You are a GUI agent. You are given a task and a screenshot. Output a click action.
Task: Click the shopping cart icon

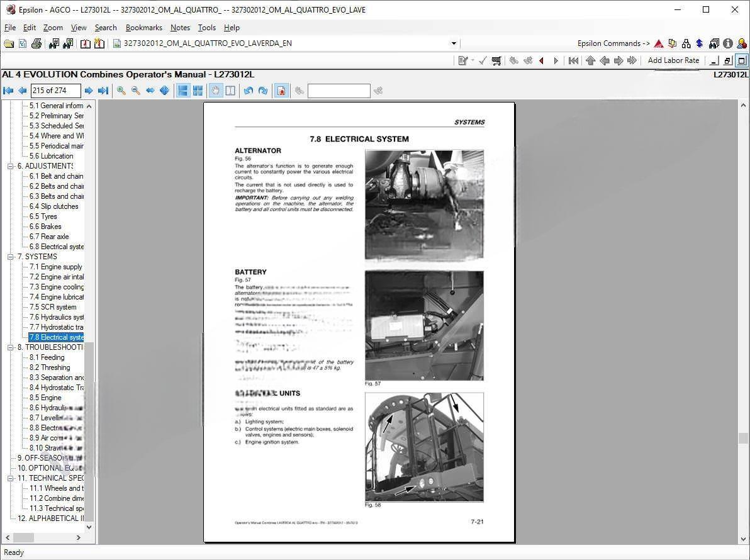pyautogui.click(x=496, y=60)
